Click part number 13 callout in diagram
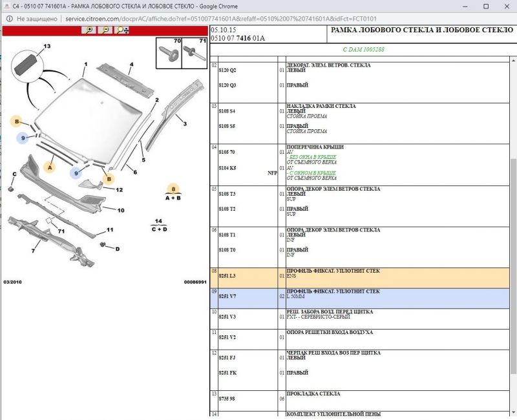This screenshot has width=517, height=420. click(47, 47)
